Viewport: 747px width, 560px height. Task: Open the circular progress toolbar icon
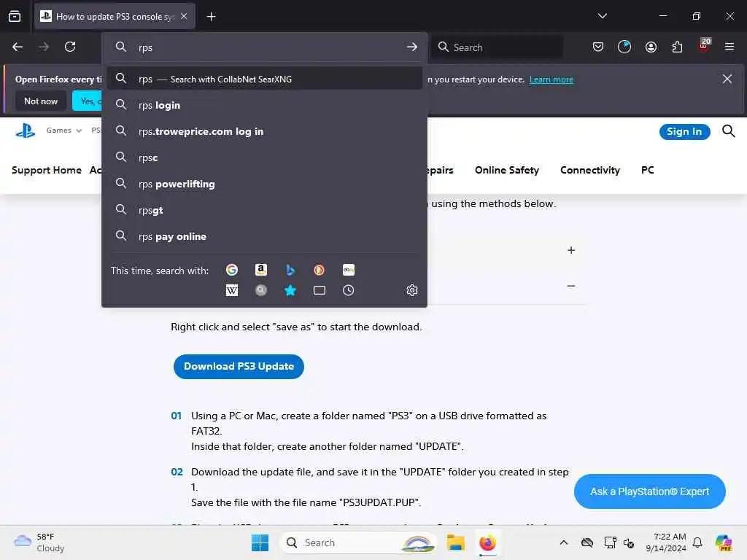tap(624, 47)
